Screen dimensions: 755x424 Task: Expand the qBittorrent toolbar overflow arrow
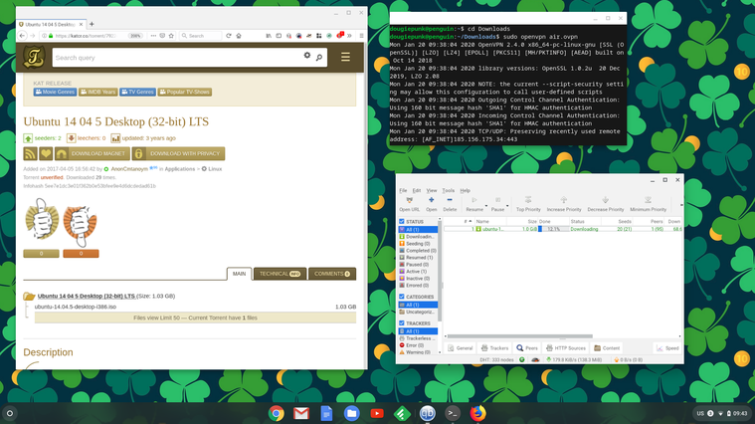coord(681,205)
